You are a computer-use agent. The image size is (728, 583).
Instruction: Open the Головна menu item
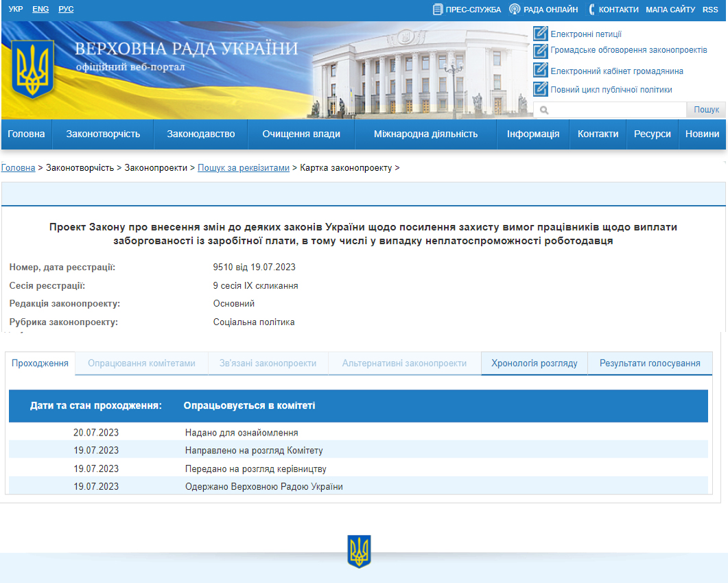point(27,134)
